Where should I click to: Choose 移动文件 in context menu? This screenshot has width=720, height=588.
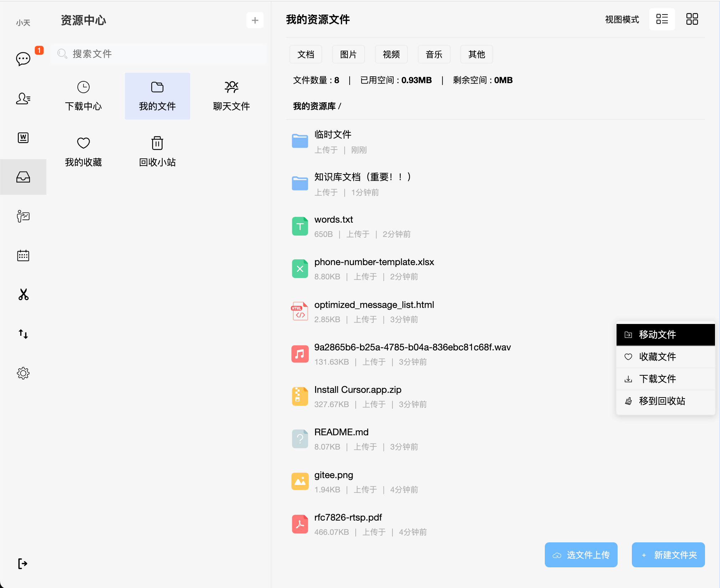click(x=666, y=335)
